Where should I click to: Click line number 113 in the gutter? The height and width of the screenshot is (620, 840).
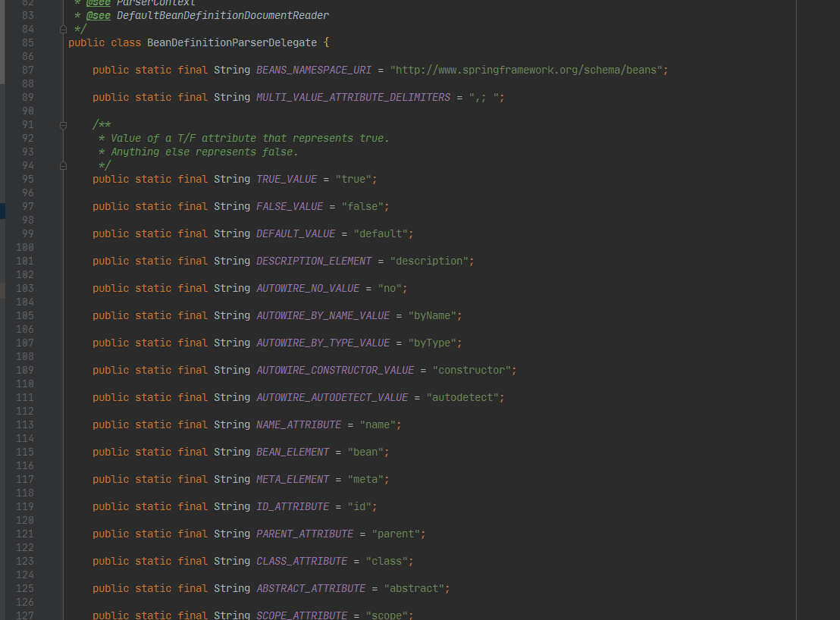(x=25, y=425)
